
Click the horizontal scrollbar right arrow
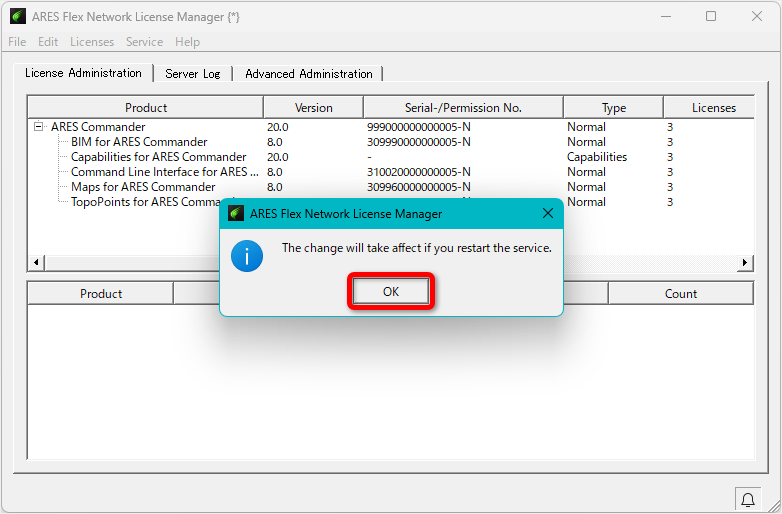coord(745,262)
